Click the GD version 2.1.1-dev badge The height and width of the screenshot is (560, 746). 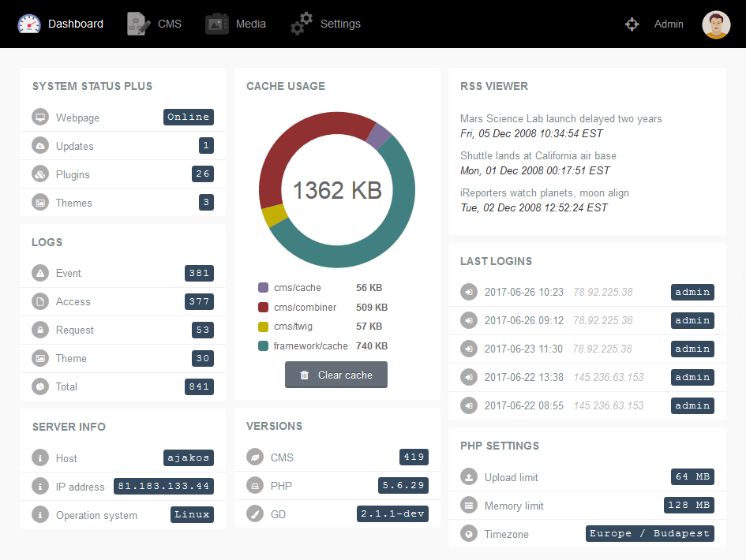coord(392,513)
